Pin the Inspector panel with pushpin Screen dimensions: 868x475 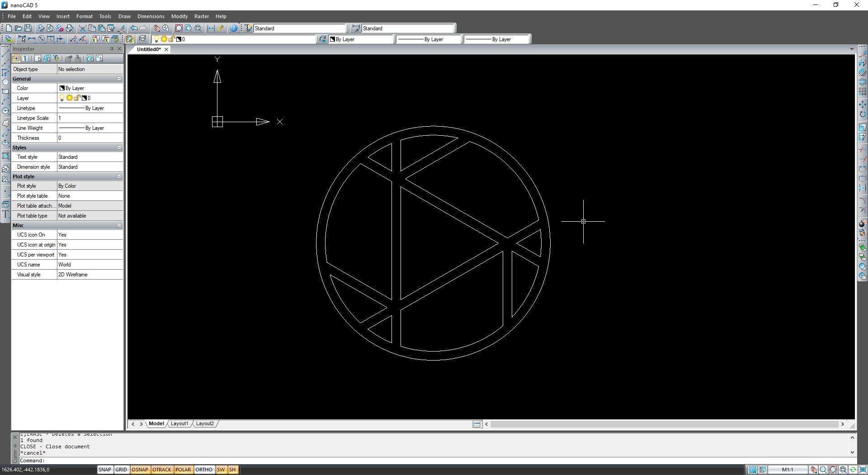point(112,49)
